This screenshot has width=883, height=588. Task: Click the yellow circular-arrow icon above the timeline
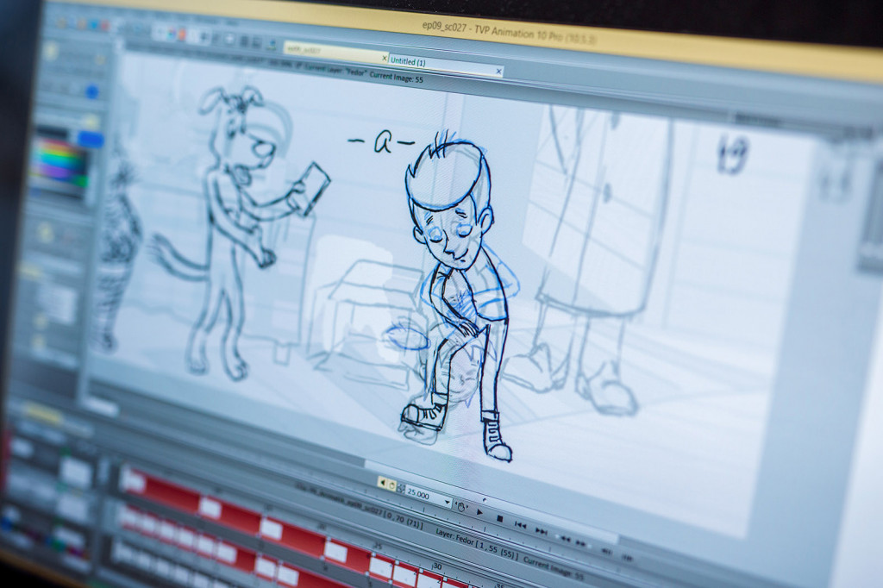pos(391,485)
